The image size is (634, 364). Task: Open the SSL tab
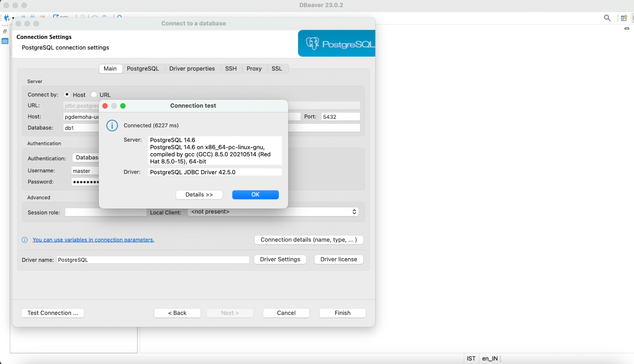click(277, 68)
